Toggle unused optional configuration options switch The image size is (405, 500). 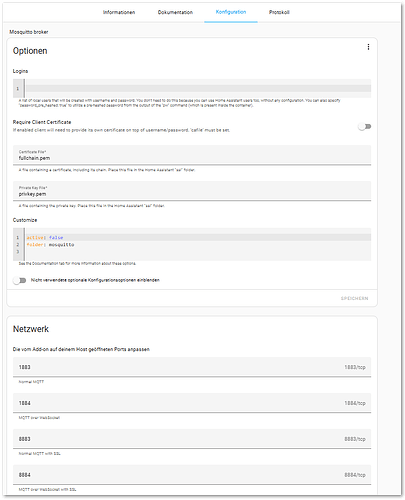click(20, 281)
